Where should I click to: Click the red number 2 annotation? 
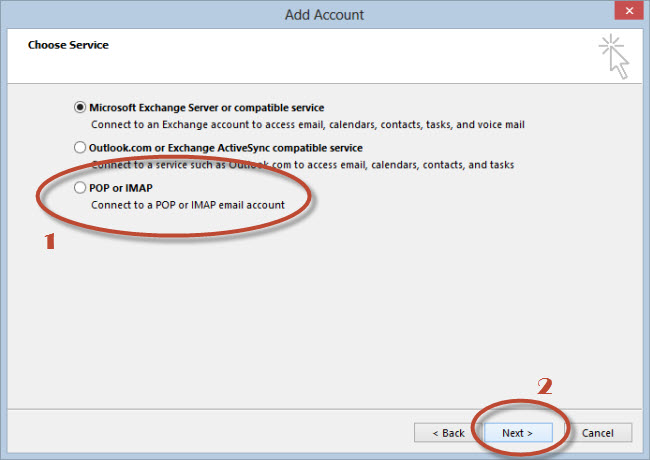tap(545, 386)
